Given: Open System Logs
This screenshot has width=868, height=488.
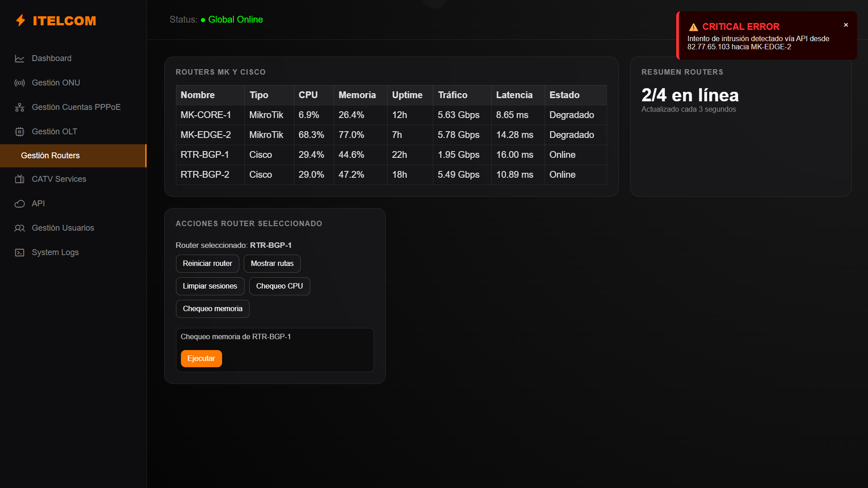Looking at the screenshot, I should pos(73,252).
